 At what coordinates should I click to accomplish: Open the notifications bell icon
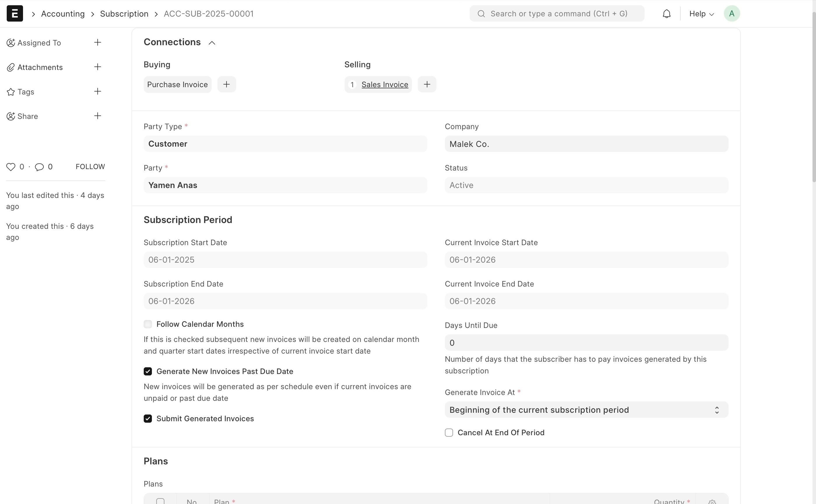pyautogui.click(x=666, y=14)
